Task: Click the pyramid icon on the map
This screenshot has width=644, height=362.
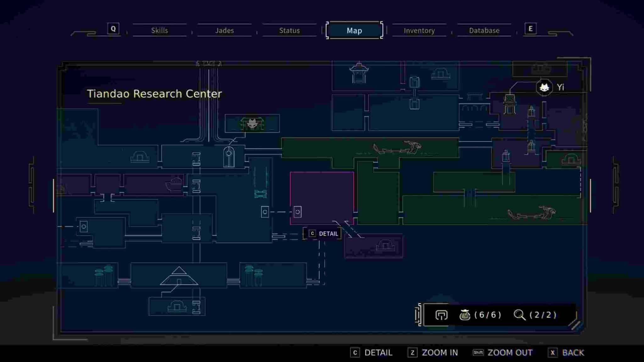Action: tap(179, 276)
